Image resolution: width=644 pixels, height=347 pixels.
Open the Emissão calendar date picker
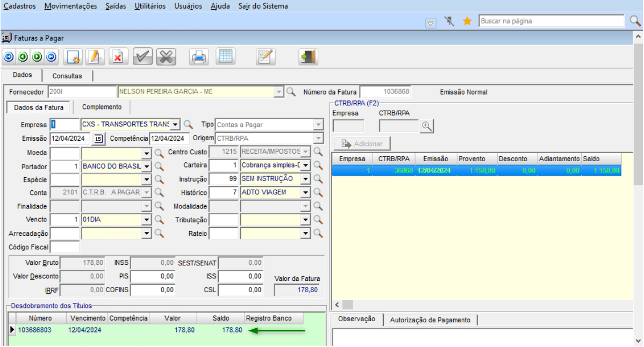tap(98, 139)
